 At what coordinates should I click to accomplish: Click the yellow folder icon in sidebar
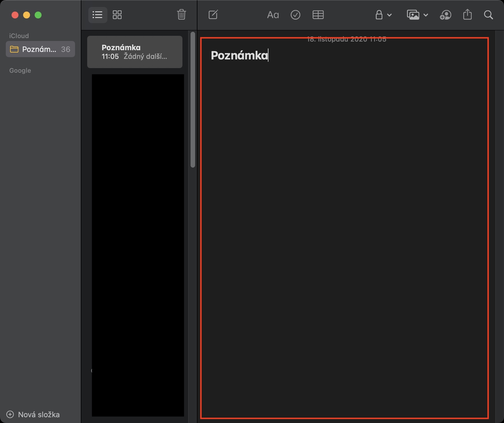(x=14, y=49)
